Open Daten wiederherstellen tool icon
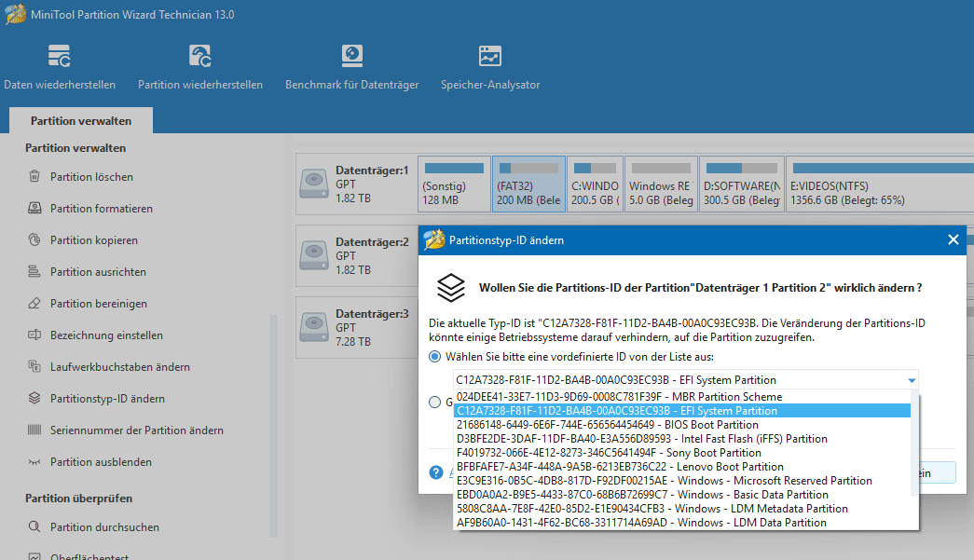974x560 pixels. point(60,57)
